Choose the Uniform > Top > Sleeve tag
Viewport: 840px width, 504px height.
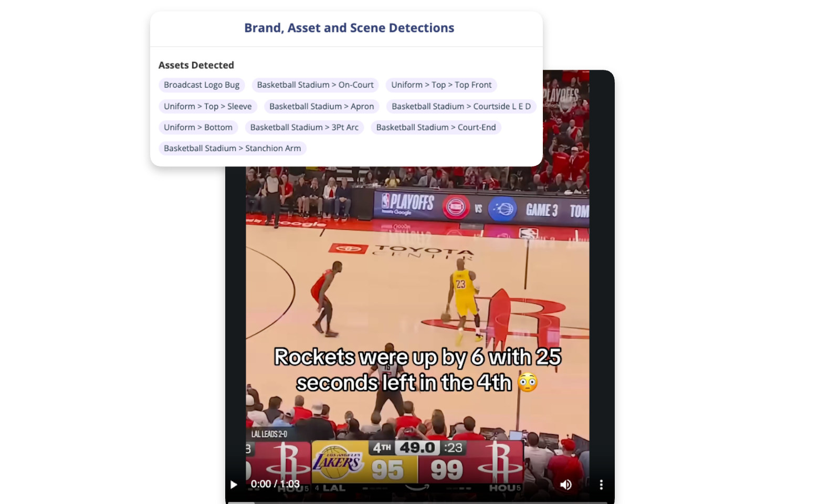tap(208, 107)
